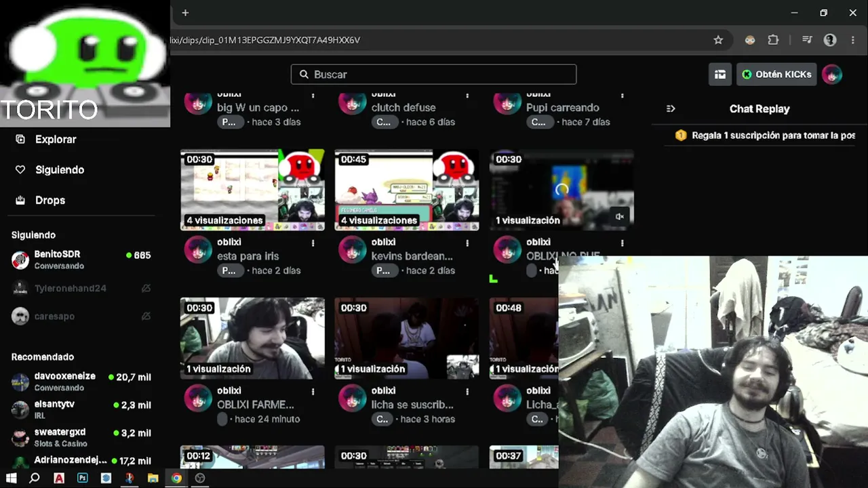The width and height of the screenshot is (868, 488).
Task: Open 'Pupi carreando' clip title
Action: coord(563,107)
